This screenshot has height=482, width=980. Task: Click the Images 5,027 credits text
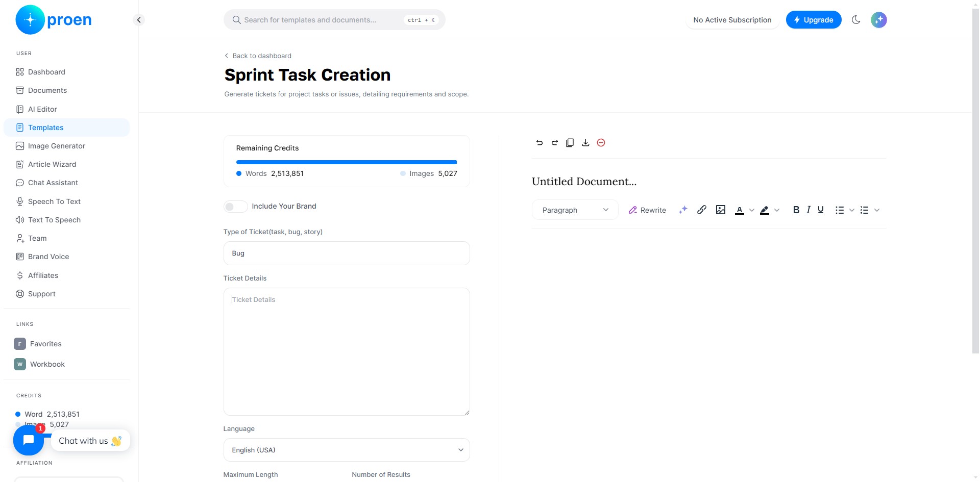click(433, 173)
